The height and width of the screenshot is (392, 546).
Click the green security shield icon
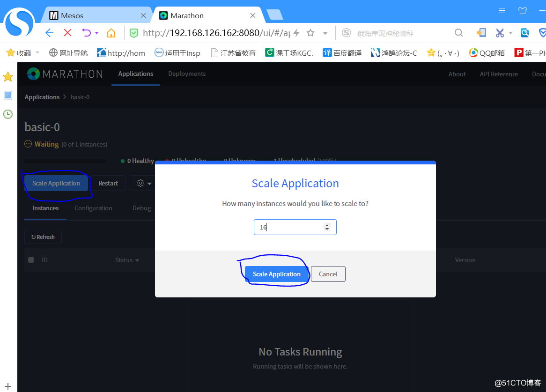tap(134, 33)
